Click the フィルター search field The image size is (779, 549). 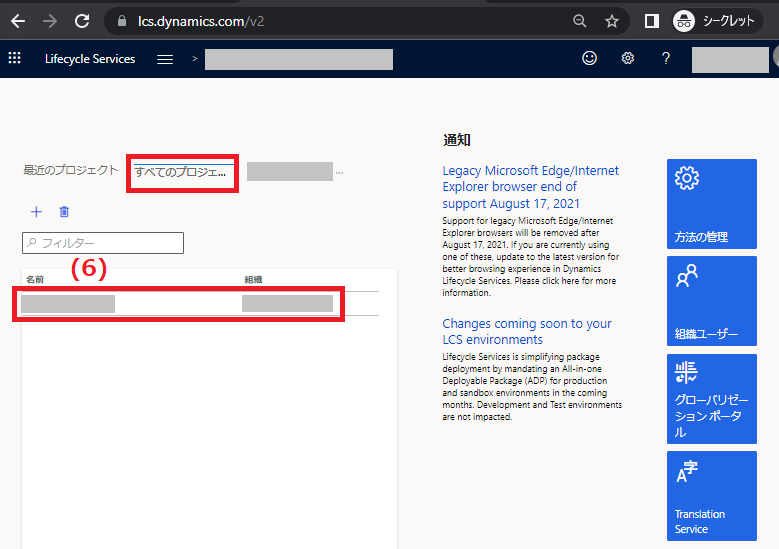click(x=103, y=243)
